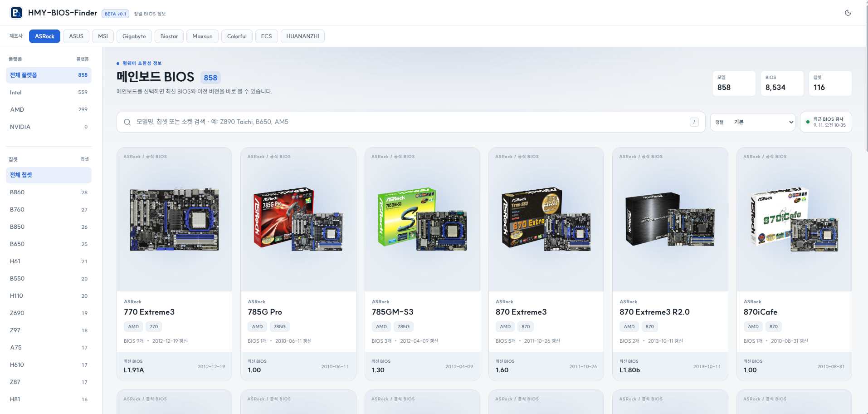Focus the model and chipset search field
Viewport: 868px width, 414px height.
click(x=411, y=122)
